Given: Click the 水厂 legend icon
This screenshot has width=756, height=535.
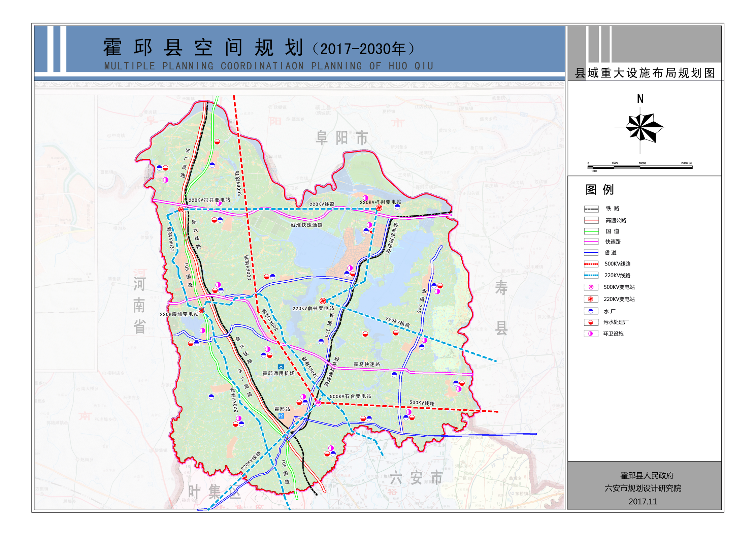Looking at the screenshot, I should pyautogui.click(x=591, y=311).
